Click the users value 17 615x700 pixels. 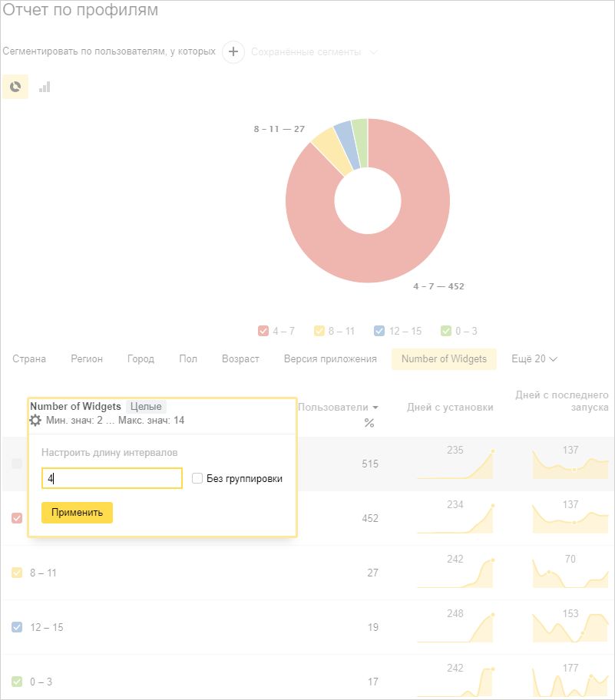[373, 682]
